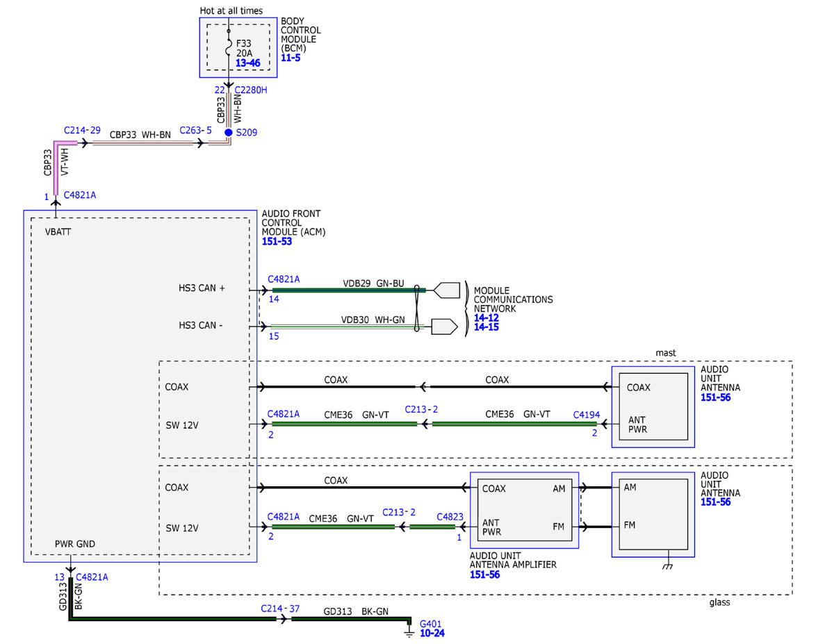This screenshot has height=644, width=834.
Task: Open the 13-46 fuse reference link
Action: (247, 63)
